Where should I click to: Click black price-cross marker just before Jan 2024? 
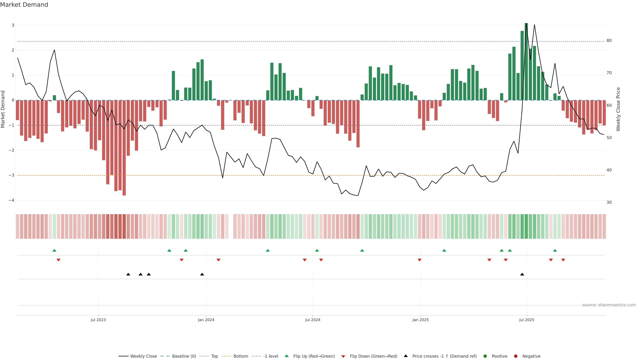[202, 274]
